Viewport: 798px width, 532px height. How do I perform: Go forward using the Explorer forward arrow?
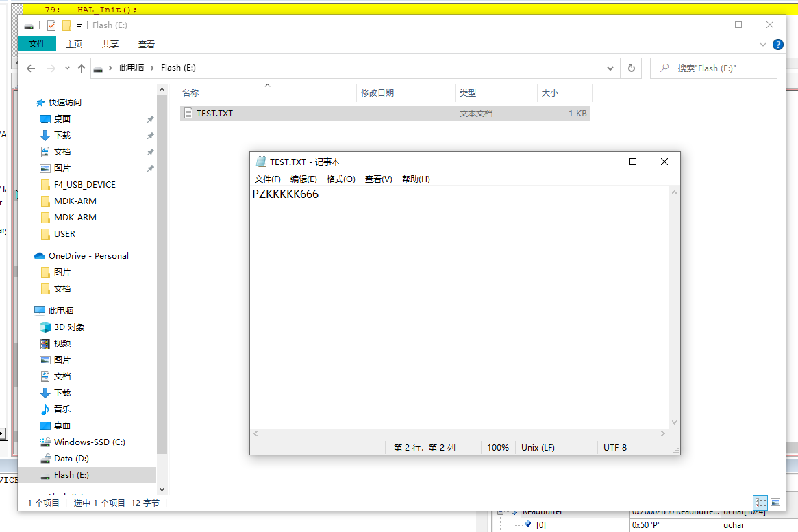coord(51,68)
